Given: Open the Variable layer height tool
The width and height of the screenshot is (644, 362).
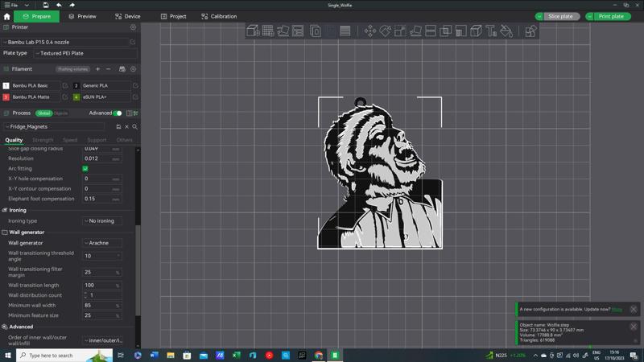Looking at the screenshot, I should [345, 31].
